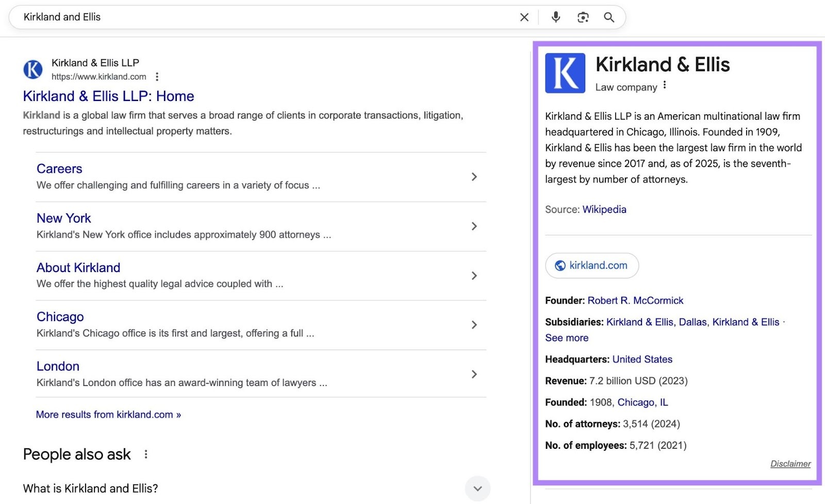Viewport: 825px width, 504px height.
Task: Visit the kirkland.com website button
Action: click(x=591, y=265)
